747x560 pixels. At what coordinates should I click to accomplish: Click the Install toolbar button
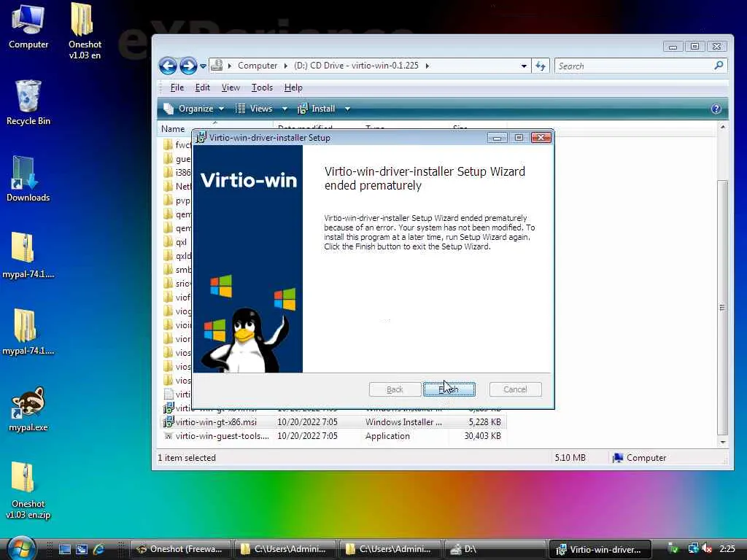point(317,109)
